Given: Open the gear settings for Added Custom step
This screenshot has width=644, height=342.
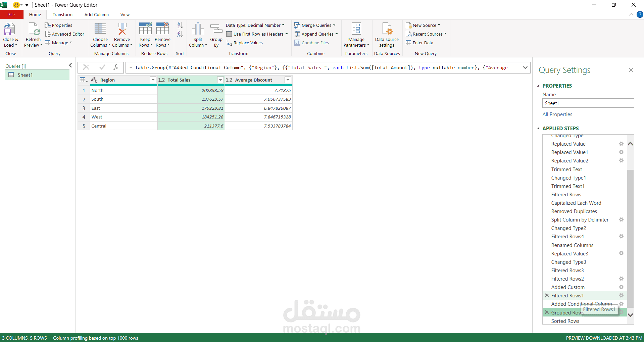Looking at the screenshot, I should (621, 287).
